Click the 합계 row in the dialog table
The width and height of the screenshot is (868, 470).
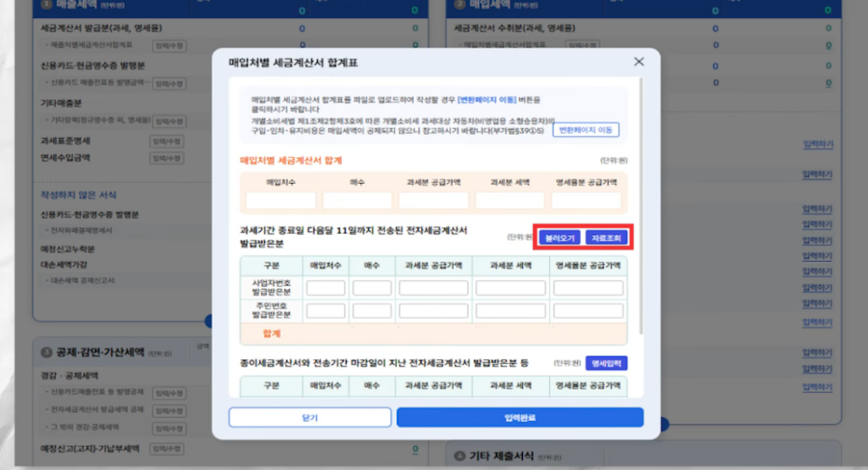(x=433, y=334)
